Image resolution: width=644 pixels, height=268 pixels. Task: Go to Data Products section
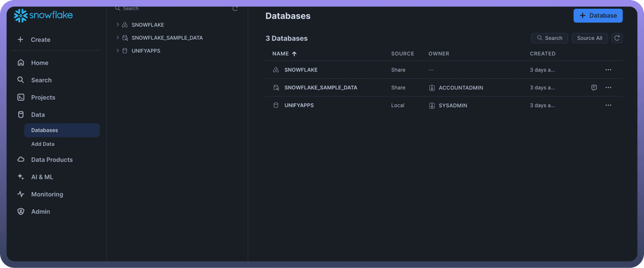pyautogui.click(x=52, y=160)
